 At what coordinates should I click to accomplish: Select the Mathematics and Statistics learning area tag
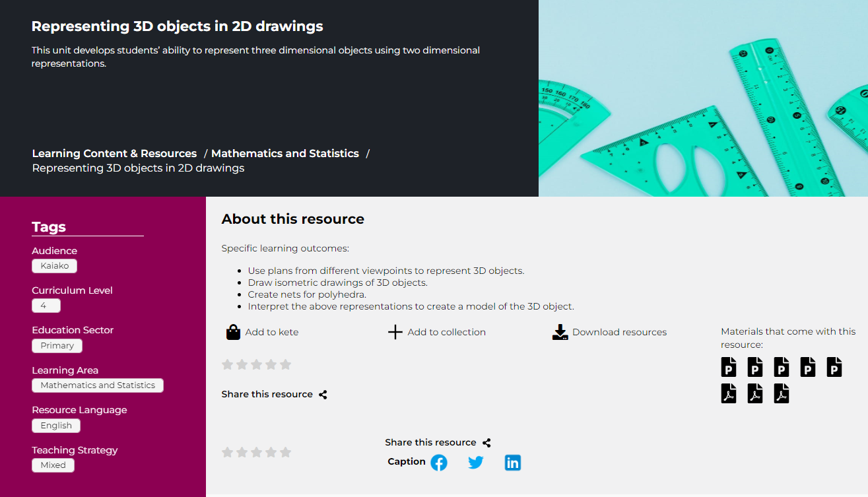tap(98, 385)
